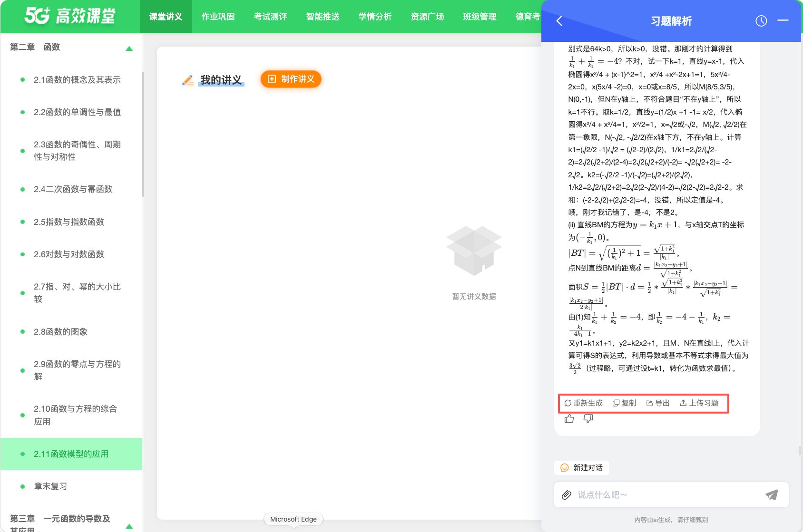
Task: Click the thumbs down icon
Action: coord(588,418)
